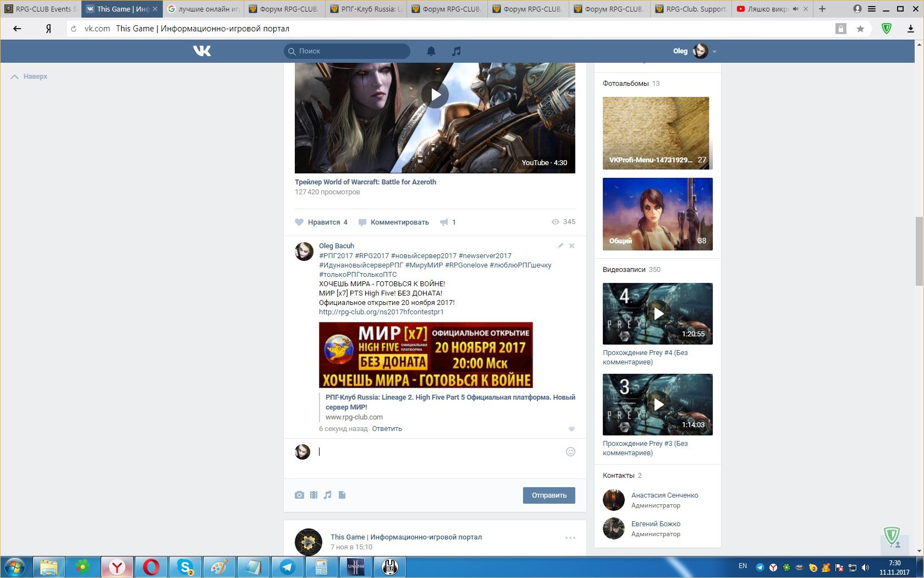The width and height of the screenshot is (924, 578).
Task: Open the rpg-club.org contest link
Action: (381, 312)
